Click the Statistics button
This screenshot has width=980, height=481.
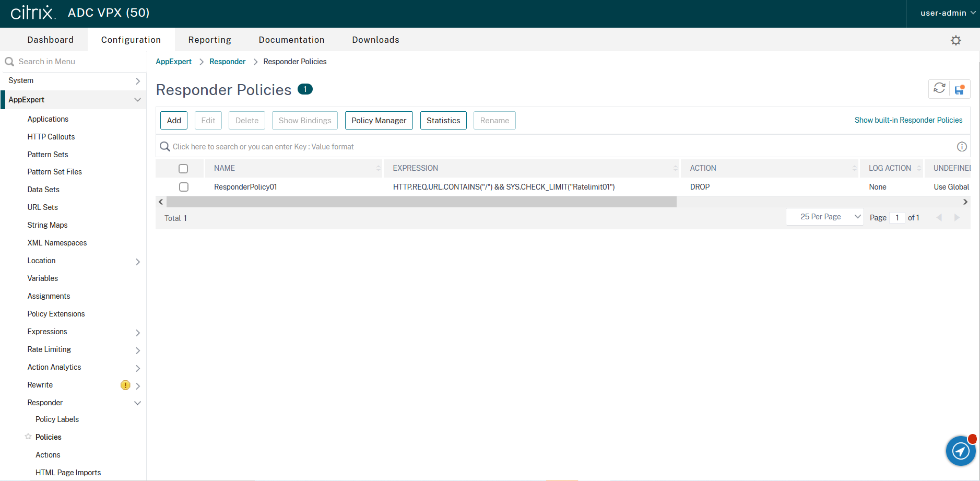(x=443, y=121)
